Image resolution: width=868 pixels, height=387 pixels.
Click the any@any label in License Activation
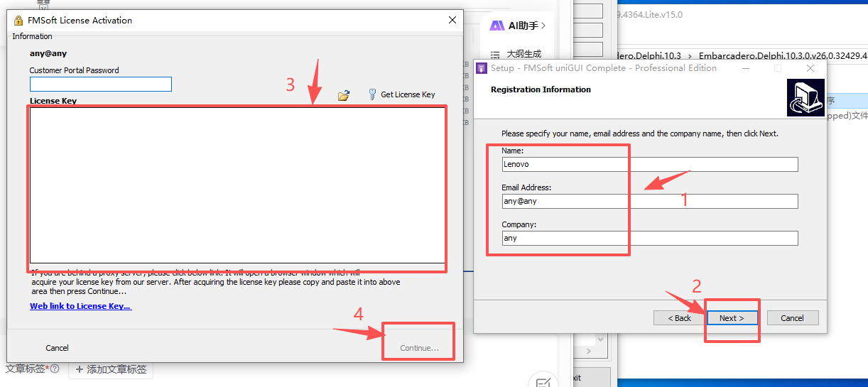48,53
